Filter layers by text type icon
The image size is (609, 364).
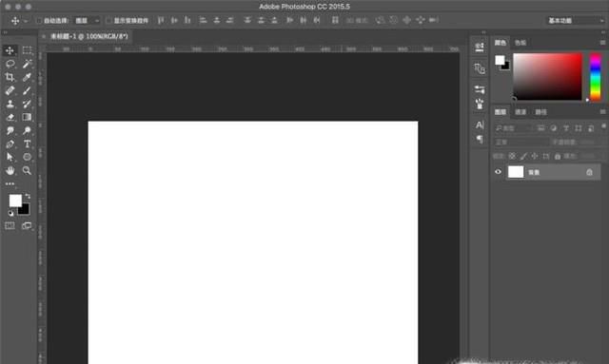coord(566,128)
